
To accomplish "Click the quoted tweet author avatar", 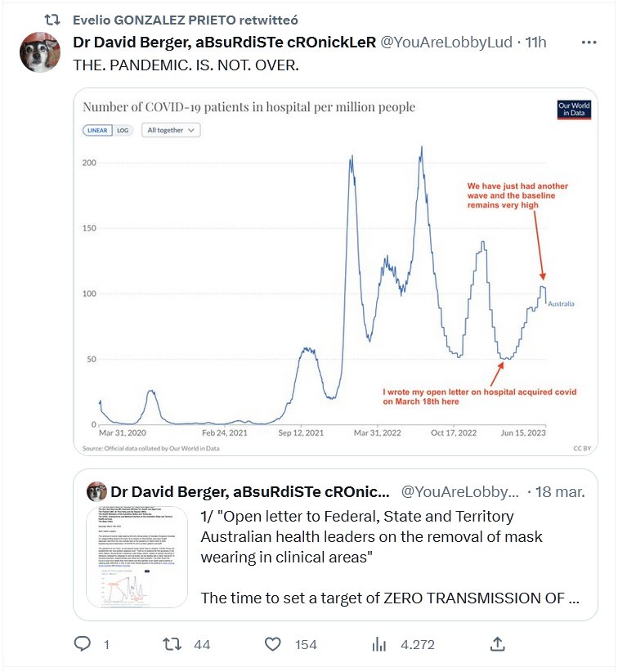I will coord(96,491).
